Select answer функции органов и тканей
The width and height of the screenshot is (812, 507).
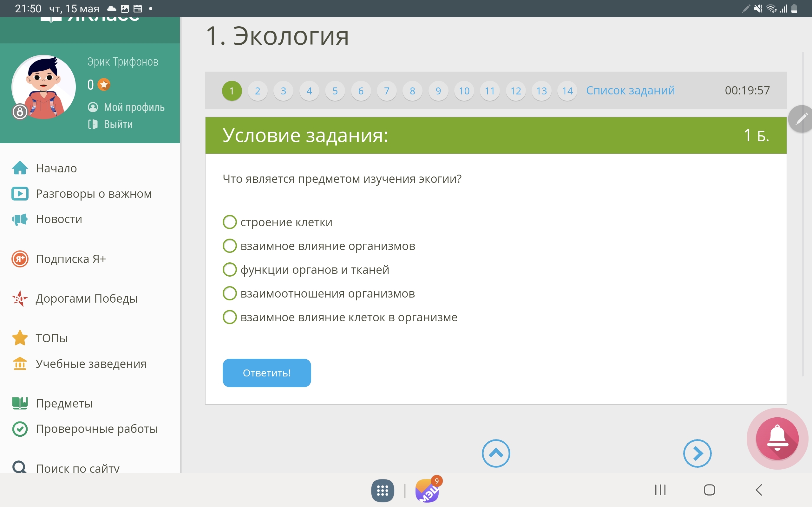[x=230, y=270]
